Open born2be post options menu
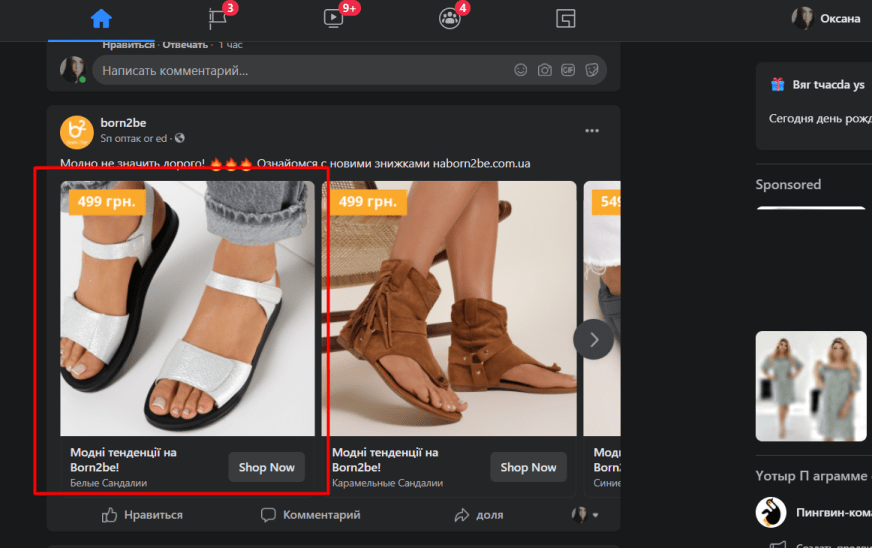872x548 pixels. tap(592, 131)
